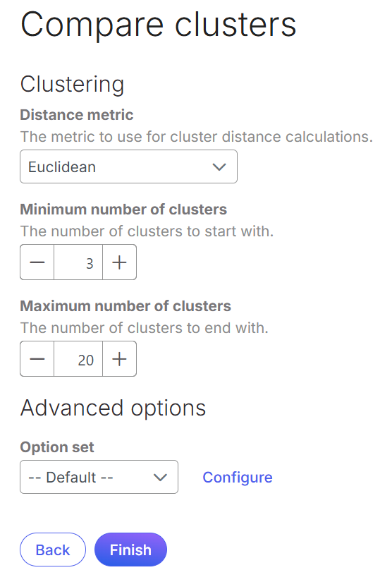Increase the maximum number of clusters
The height and width of the screenshot is (582, 392).
click(x=119, y=359)
